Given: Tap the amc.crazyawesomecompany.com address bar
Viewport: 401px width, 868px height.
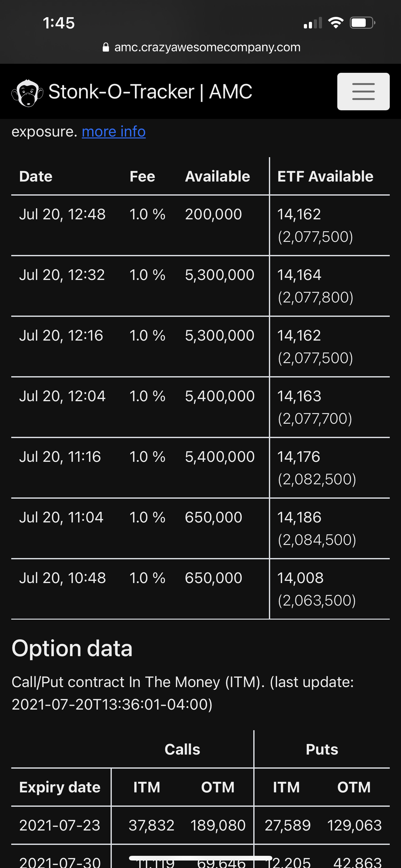Looking at the screenshot, I should coord(207,47).
